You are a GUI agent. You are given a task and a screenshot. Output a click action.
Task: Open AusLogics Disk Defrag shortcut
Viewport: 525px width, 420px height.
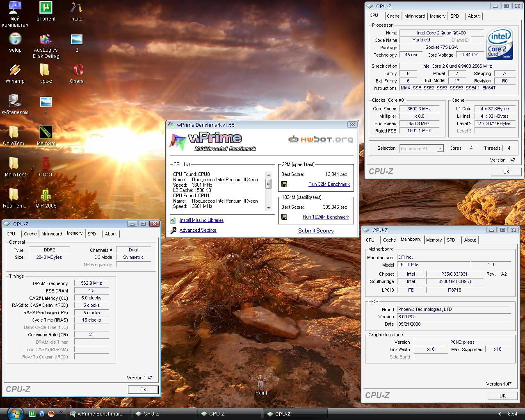46,46
